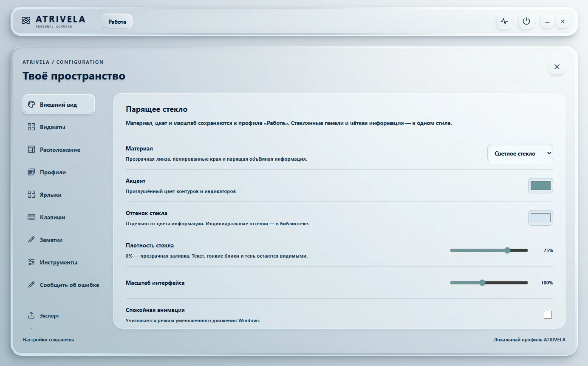Click the Экспорт upload icon
The height and width of the screenshot is (366, 588).
pos(31,315)
